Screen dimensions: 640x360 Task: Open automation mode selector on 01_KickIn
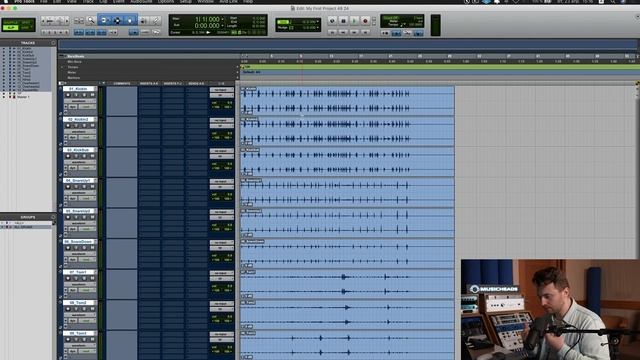pos(86,107)
